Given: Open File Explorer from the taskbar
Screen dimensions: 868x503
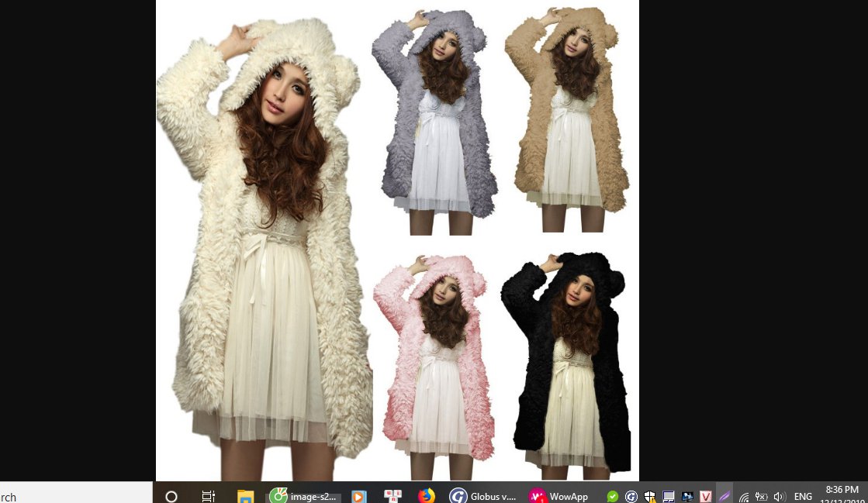Looking at the screenshot, I should 245,496.
